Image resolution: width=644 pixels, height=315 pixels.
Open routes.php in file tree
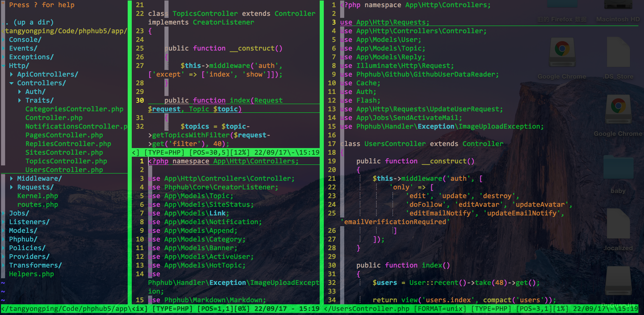coord(38,204)
